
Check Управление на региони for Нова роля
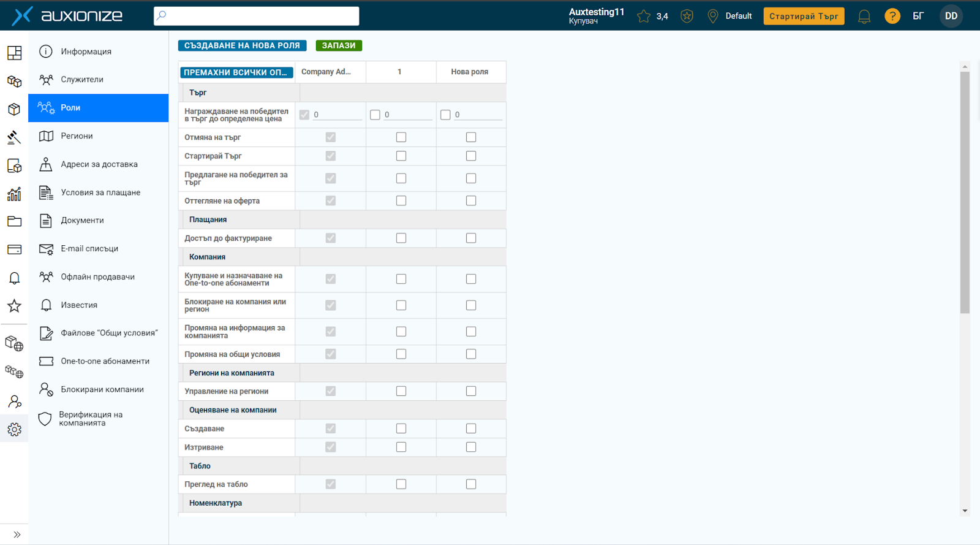(x=471, y=391)
